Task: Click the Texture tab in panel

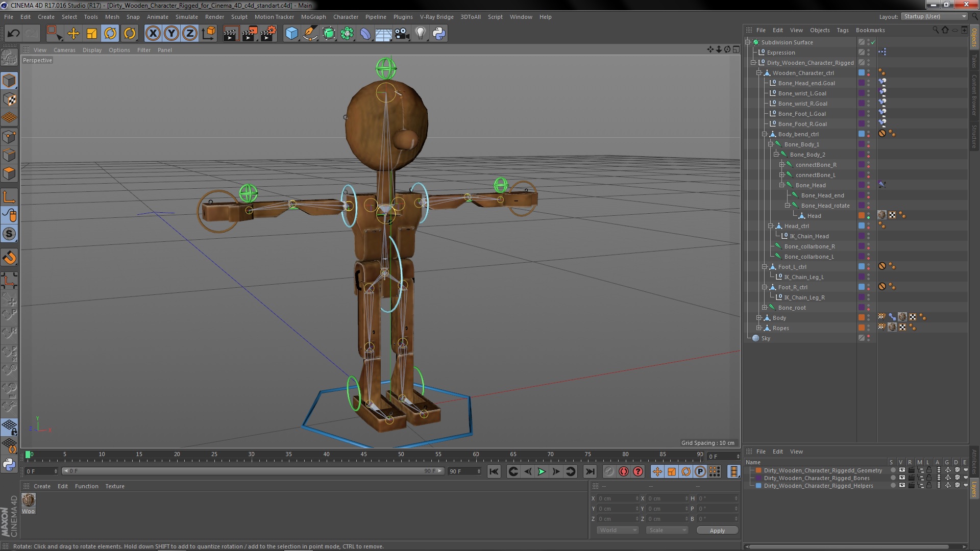Action: coord(114,486)
